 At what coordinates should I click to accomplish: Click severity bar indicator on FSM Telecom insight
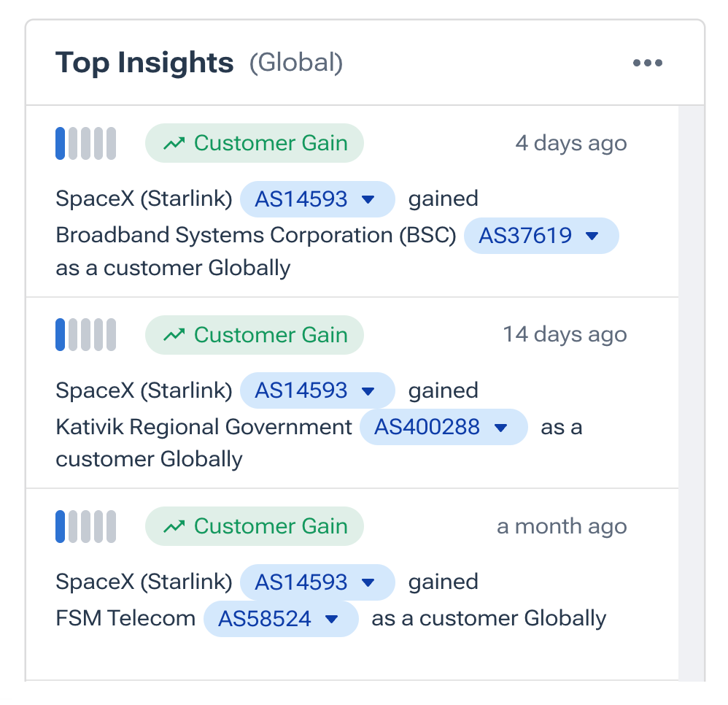[x=85, y=526]
